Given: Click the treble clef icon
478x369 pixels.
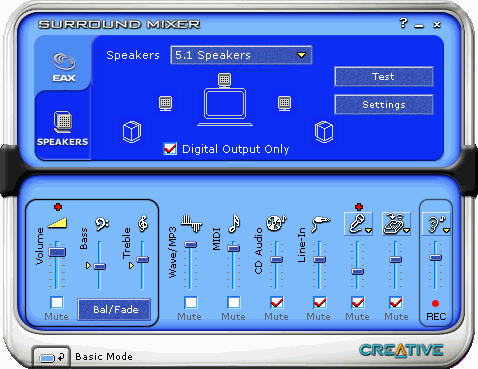Looking at the screenshot, I should [143, 223].
